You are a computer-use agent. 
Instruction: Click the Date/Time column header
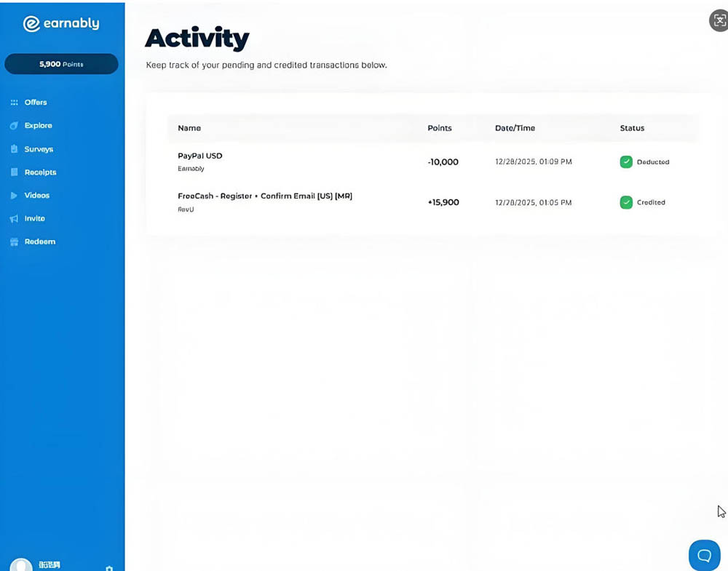515,128
